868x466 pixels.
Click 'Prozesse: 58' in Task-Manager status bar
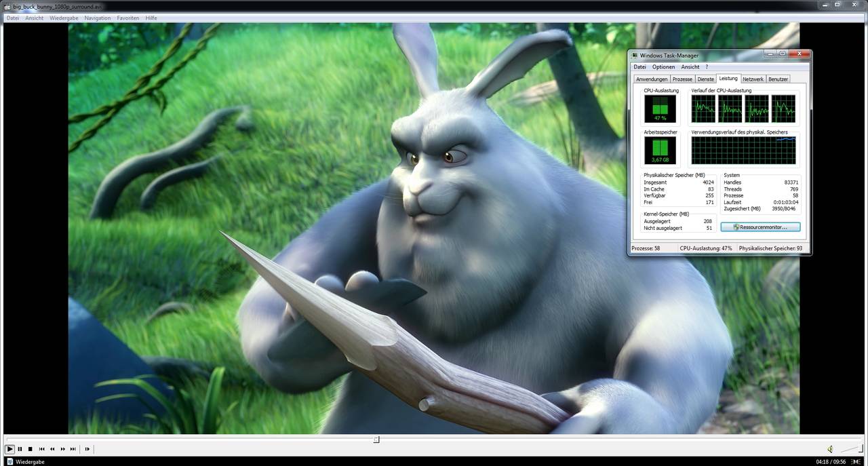(646, 248)
